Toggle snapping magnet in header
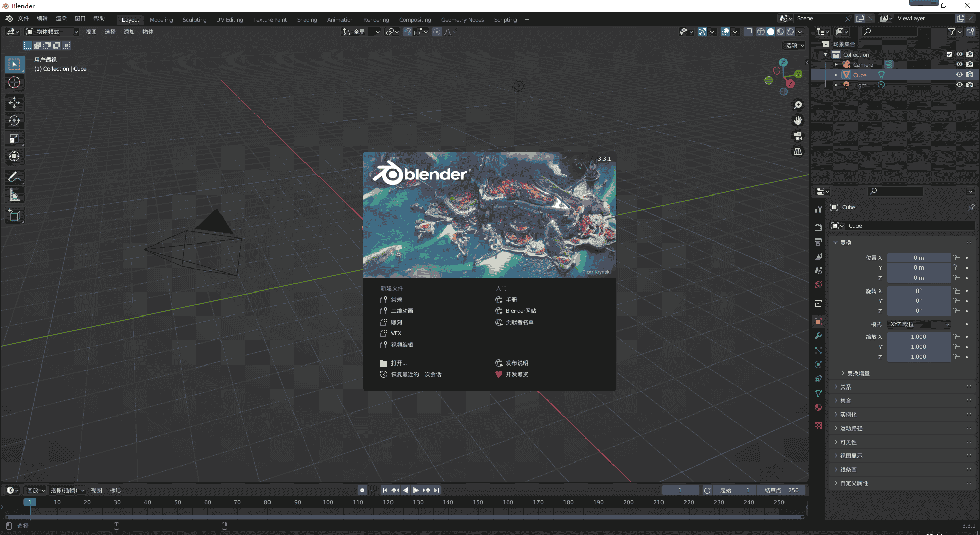The image size is (980, 535). (x=408, y=32)
